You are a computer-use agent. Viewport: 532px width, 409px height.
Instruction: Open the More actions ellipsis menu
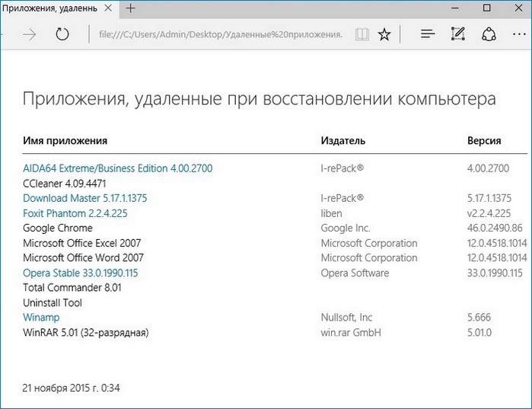coord(519,34)
